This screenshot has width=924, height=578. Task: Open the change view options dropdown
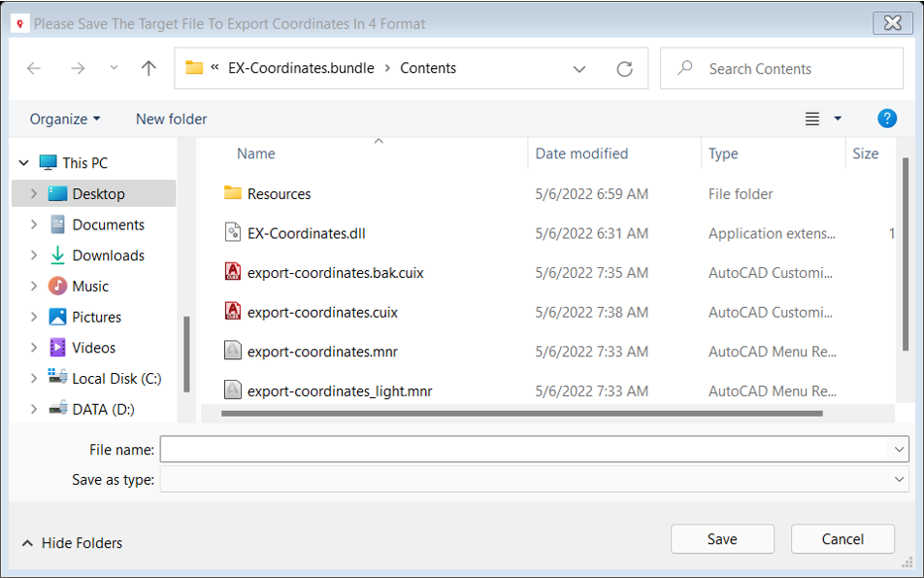pyautogui.click(x=837, y=119)
